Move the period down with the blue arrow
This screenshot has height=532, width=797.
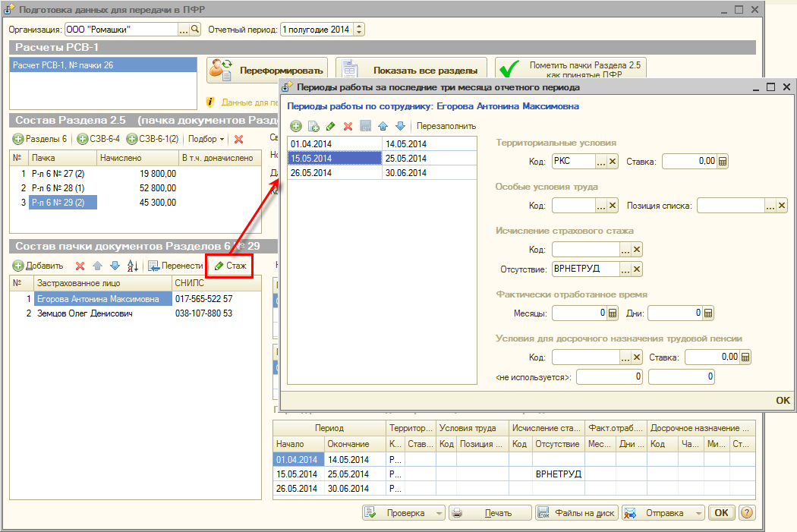click(400, 126)
